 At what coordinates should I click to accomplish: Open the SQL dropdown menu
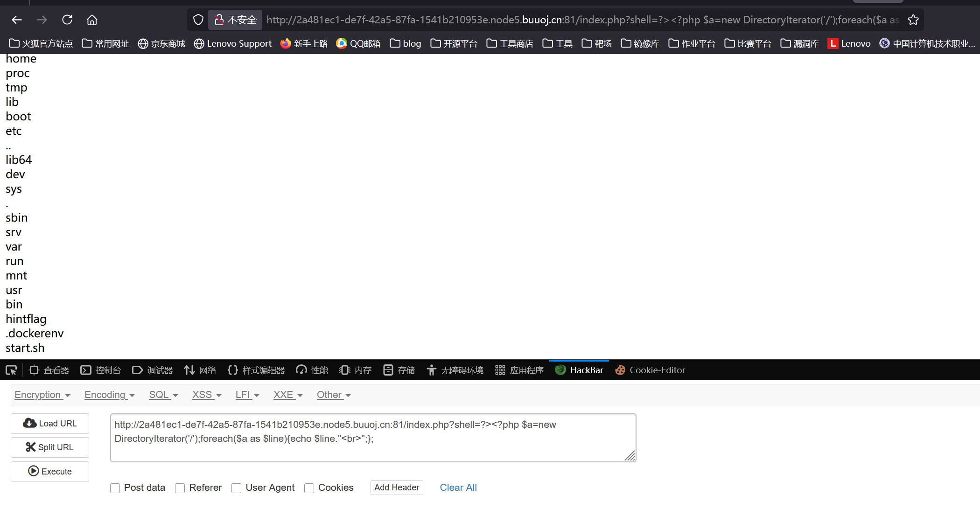[163, 395]
